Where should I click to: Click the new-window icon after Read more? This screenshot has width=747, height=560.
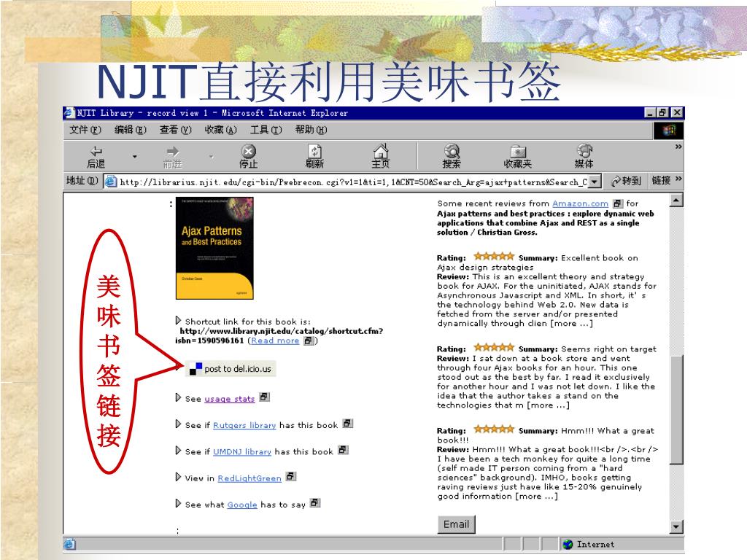[x=309, y=341]
